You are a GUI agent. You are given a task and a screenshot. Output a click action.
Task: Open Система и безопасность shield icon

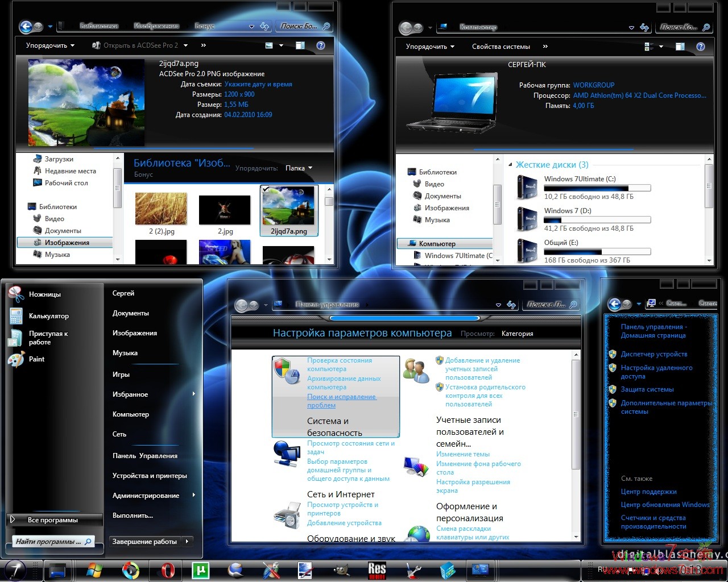tap(287, 372)
